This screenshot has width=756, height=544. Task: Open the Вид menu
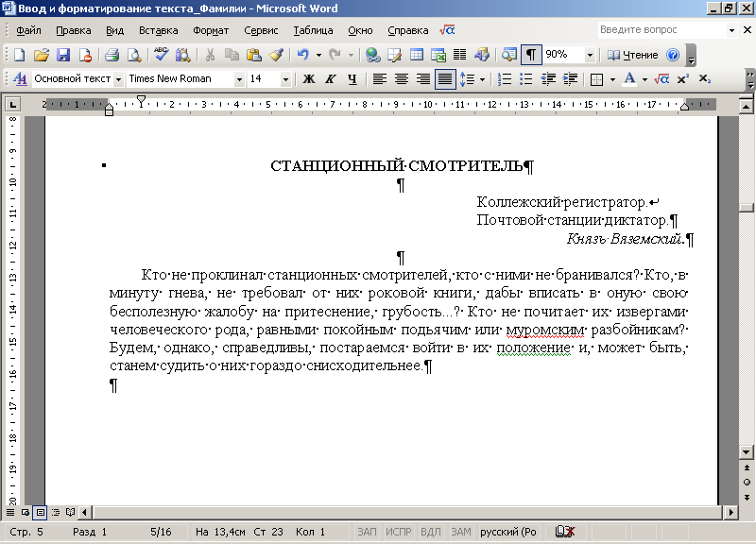pos(114,30)
